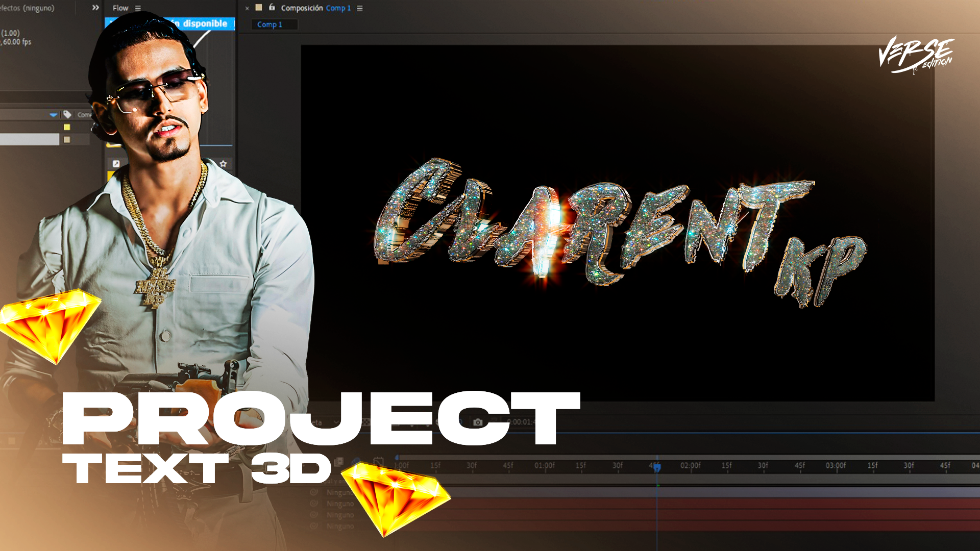Image resolution: width=980 pixels, height=551 pixels.
Task: Click the 02:00f mark on time ruler
Action: pos(690,465)
